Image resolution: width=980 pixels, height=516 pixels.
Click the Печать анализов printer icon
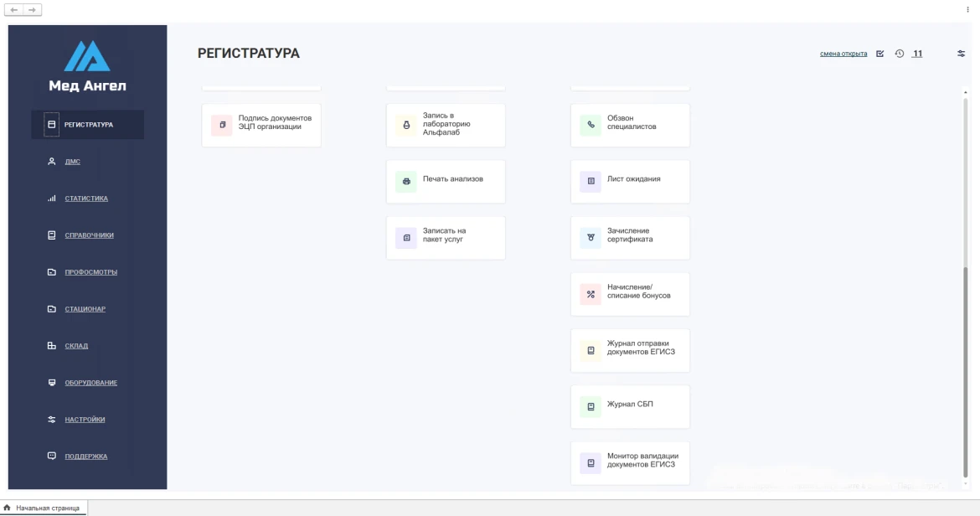[406, 181]
